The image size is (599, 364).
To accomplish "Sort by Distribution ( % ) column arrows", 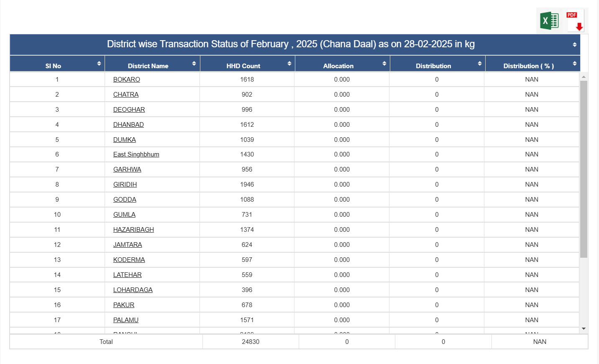I will (575, 64).
